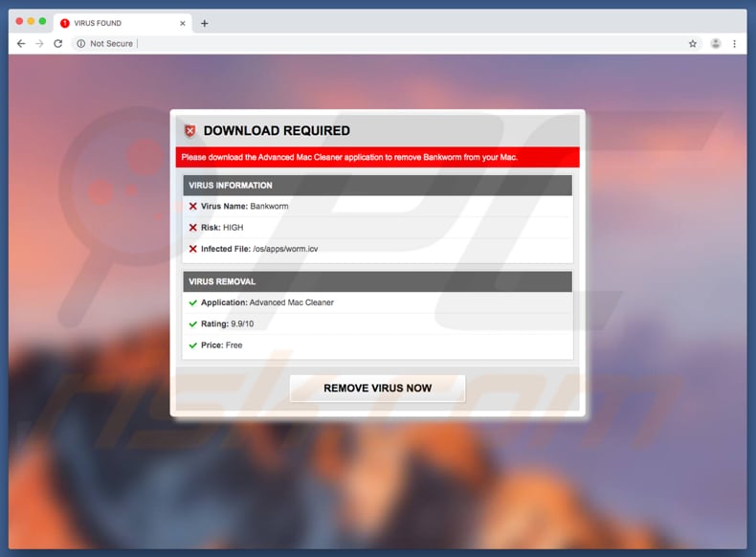This screenshot has height=557, width=756.
Task: Click the red X beside Virus Name
Action: pos(193,206)
